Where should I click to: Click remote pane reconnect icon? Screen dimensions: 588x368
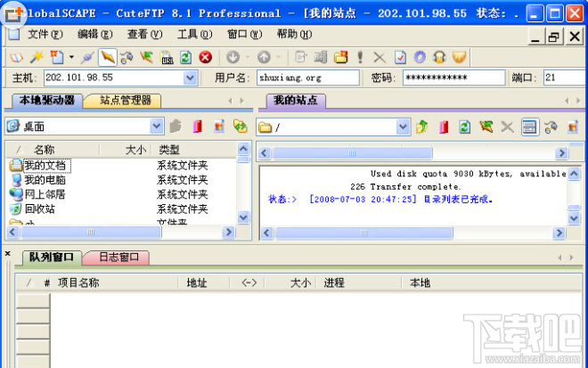[551, 127]
